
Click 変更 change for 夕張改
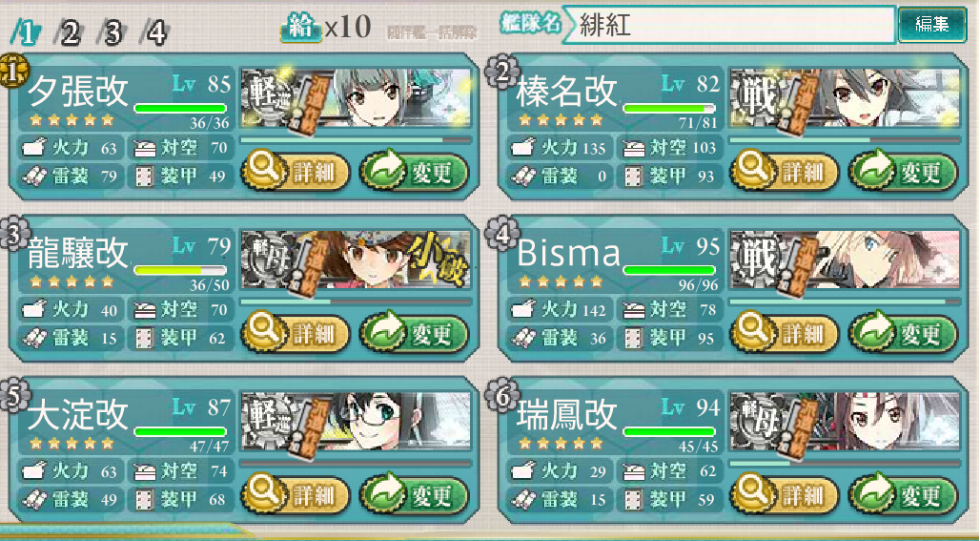tap(415, 172)
